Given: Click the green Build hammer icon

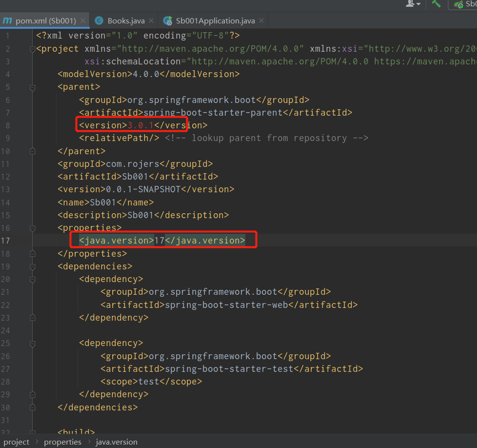Looking at the screenshot, I should click(436, 4).
